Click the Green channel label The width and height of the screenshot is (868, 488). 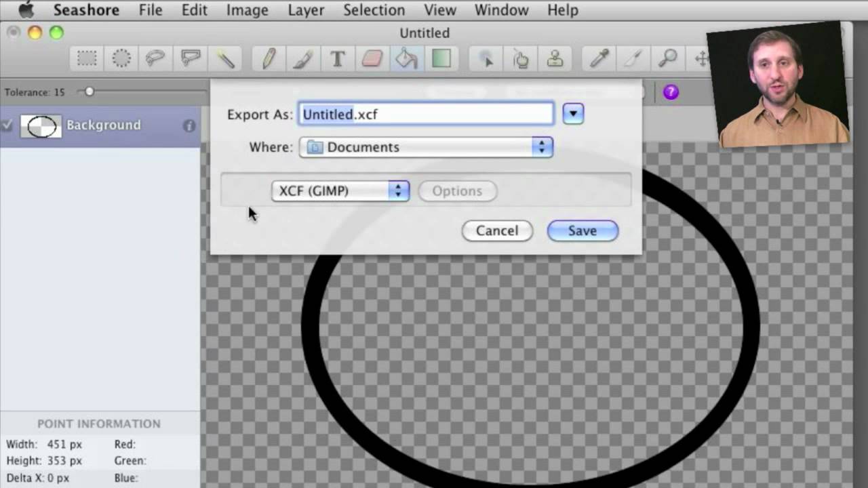click(x=130, y=461)
